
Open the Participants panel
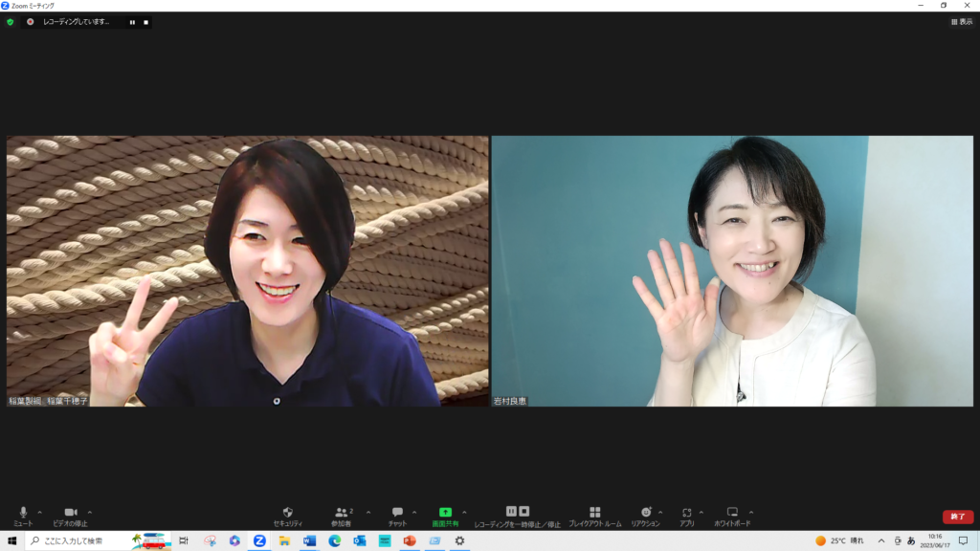342,515
